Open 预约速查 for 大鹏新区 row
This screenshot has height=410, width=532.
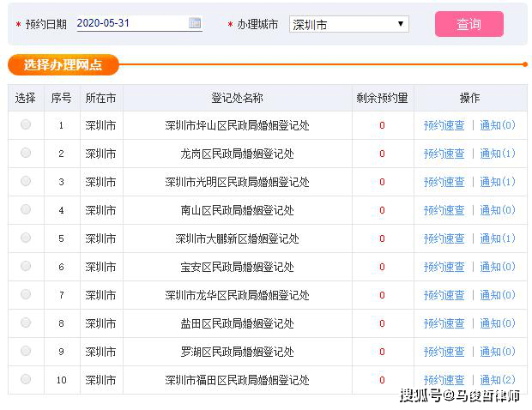pyautogui.click(x=444, y=238)
